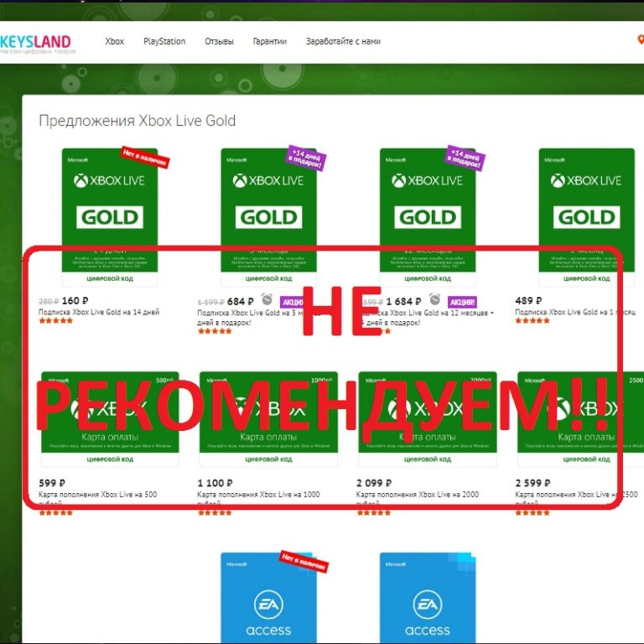Click link Подписка Xbox Live Gold на 14 дней

click(x=99, y=312)
